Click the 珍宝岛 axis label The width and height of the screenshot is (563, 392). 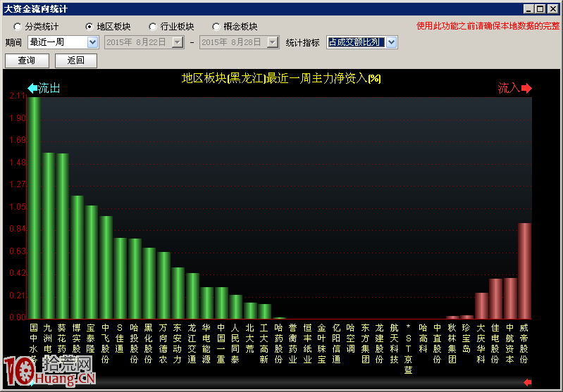466,339
